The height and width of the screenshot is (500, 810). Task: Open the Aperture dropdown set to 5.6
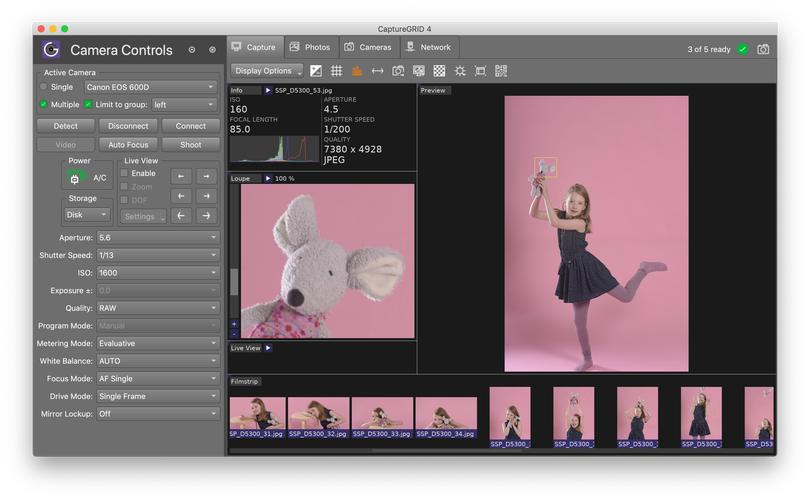(x=157, y=238)
